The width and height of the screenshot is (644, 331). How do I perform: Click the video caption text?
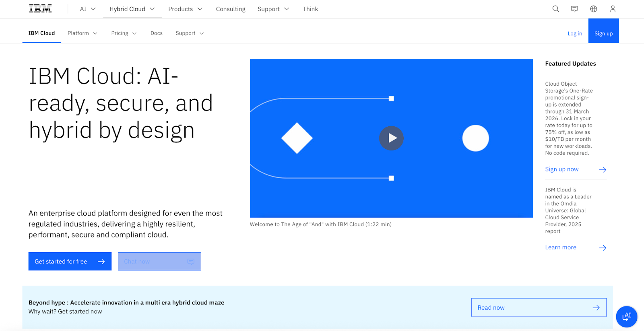pyautogui.click(x=320, y=224)
